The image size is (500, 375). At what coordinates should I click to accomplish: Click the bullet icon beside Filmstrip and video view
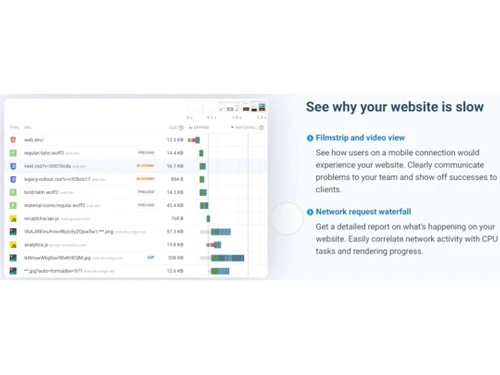[310, 138]
